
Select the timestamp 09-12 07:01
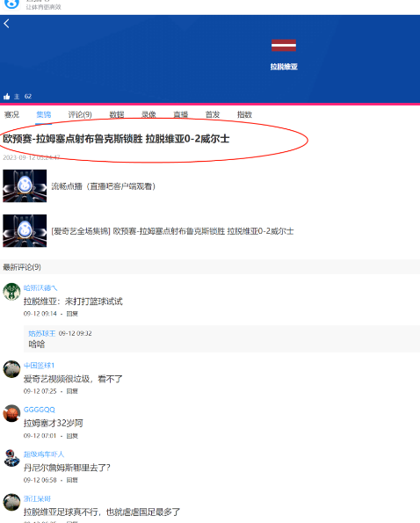40,436
